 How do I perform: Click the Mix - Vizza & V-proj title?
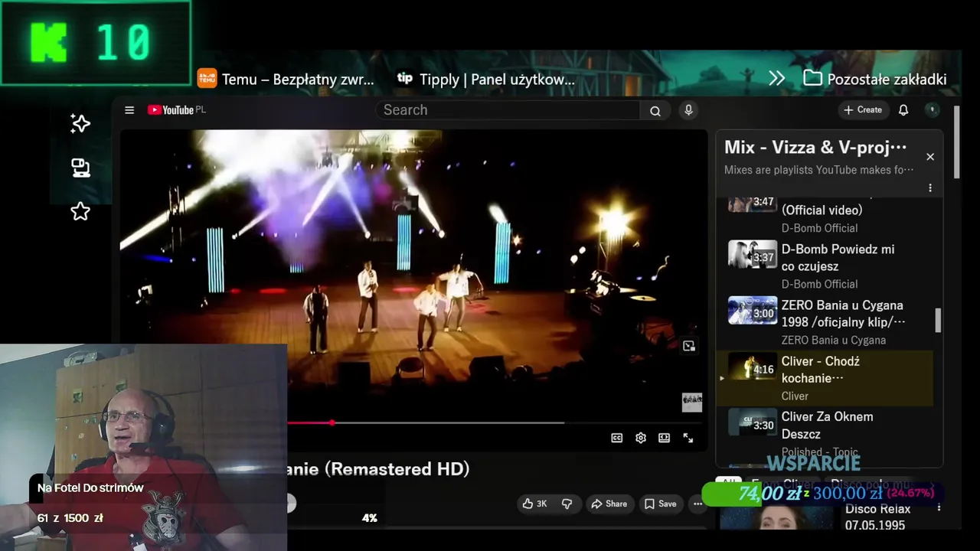click(815, 148)
